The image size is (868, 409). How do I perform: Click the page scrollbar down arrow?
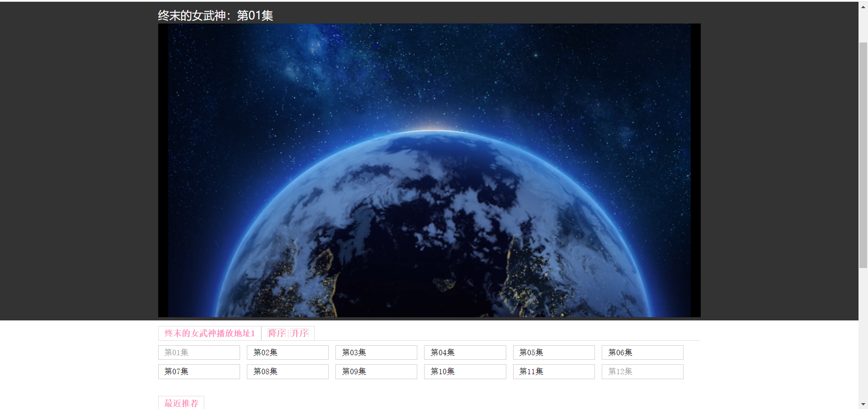coord(863,404)
